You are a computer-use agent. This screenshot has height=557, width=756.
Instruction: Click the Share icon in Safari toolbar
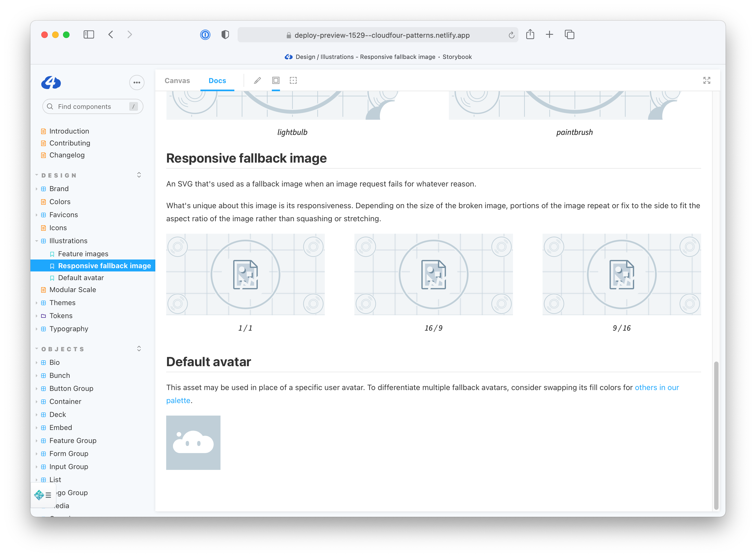coord(530,35)
